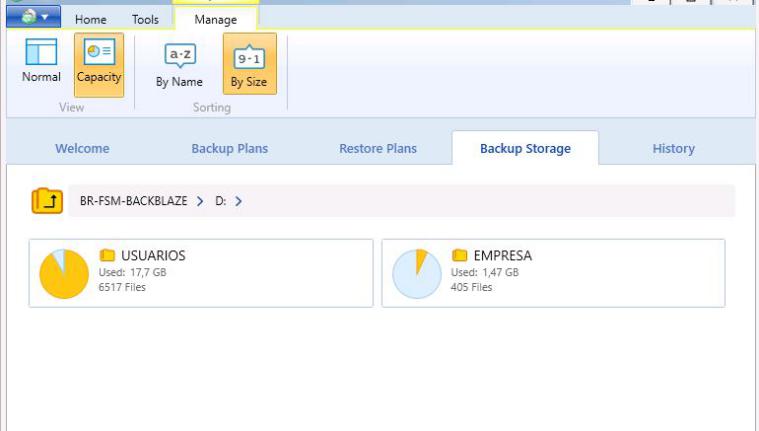
Task: Select the Manage ribbon tab
Action: pos(215,19)
